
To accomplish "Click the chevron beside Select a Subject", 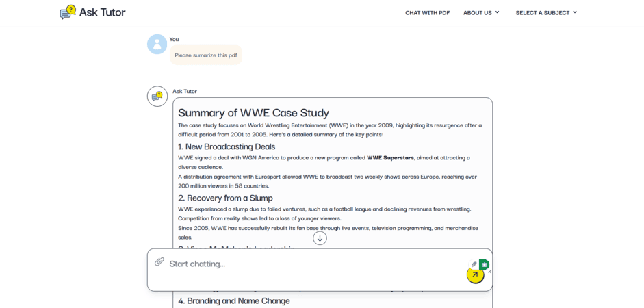I will tap(575, 12).
